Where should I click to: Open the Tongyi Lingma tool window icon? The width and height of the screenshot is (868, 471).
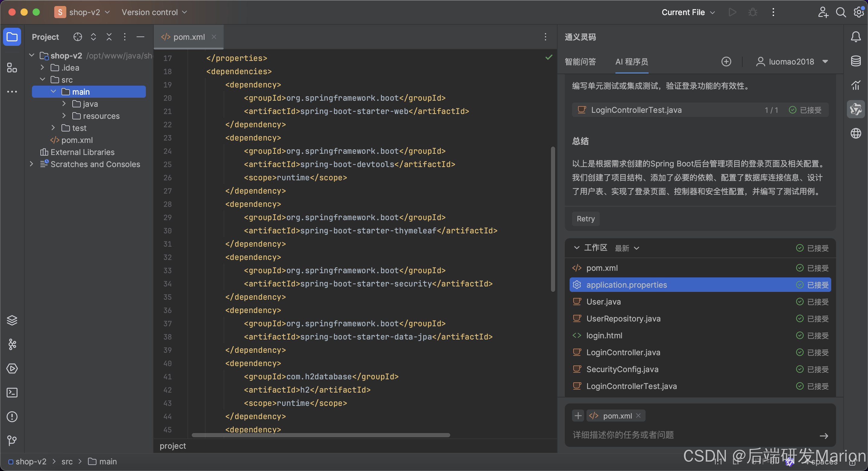click(856, 109)
